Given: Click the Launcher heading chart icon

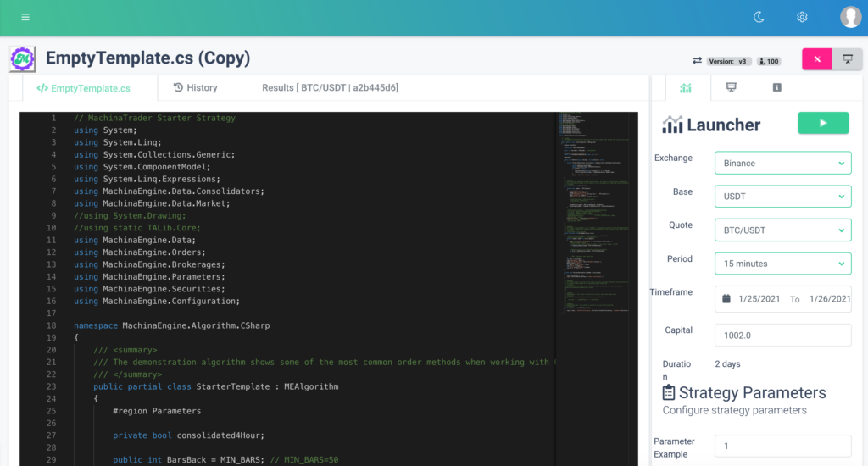Looking at the screenshot, I should (672, 125).
